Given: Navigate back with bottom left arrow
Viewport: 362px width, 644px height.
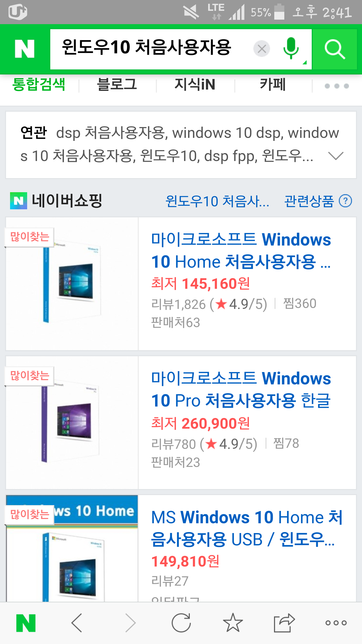Looking at the screenshot, I should click(77, 623).
